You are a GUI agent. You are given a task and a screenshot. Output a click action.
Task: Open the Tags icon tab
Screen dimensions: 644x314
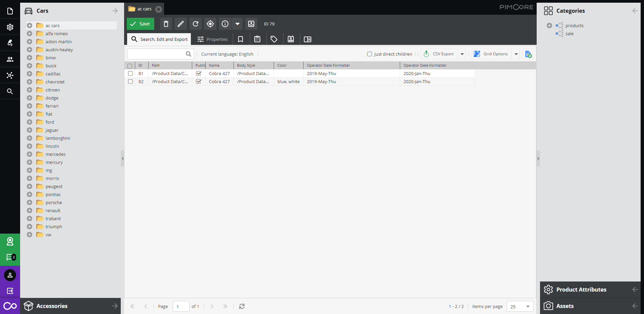click(274, 39)
